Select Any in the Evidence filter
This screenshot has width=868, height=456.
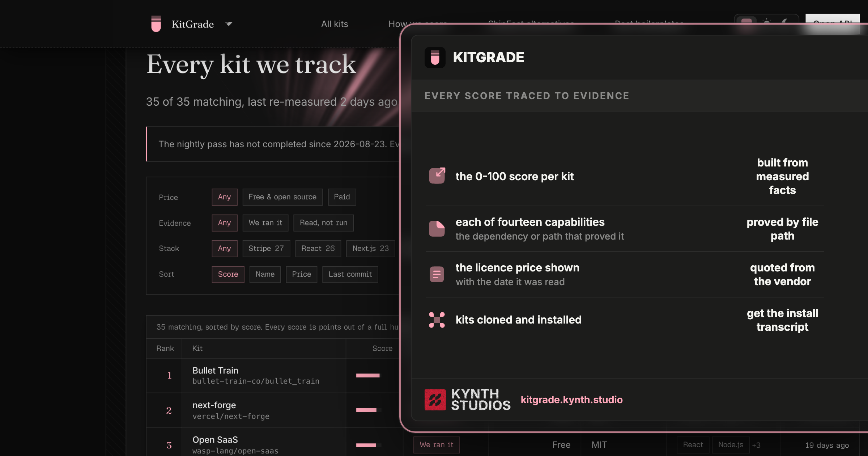225,223
